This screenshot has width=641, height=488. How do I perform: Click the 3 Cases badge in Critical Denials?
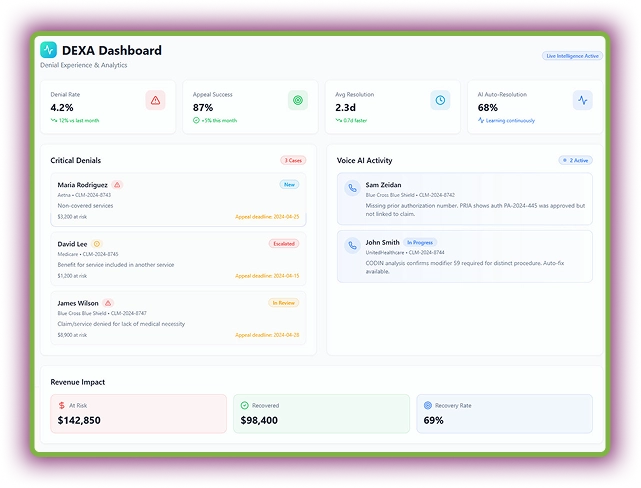293,160
